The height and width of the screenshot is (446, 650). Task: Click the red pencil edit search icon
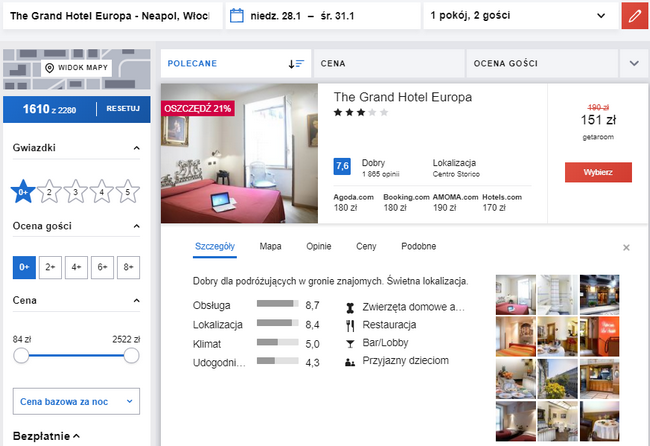[x=635, y=16]
